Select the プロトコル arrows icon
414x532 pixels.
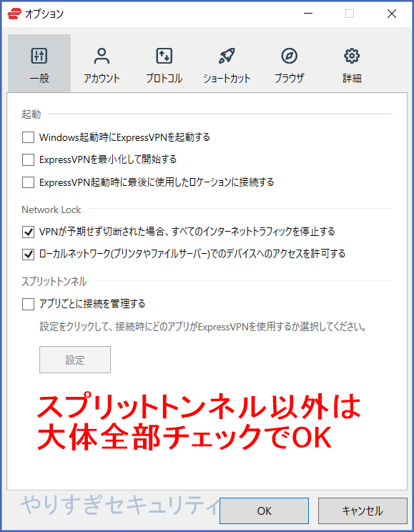pyautogui.click(x=164, y=56)
